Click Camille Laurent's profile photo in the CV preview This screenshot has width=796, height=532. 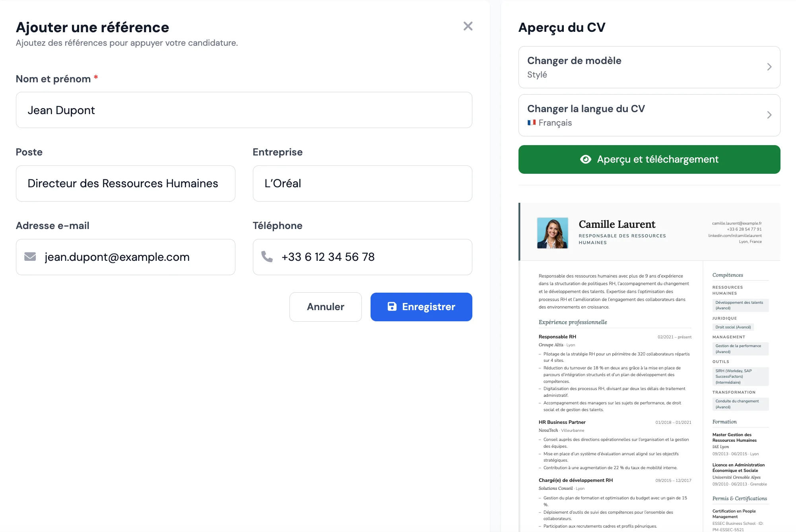click(x=552, y=233)
